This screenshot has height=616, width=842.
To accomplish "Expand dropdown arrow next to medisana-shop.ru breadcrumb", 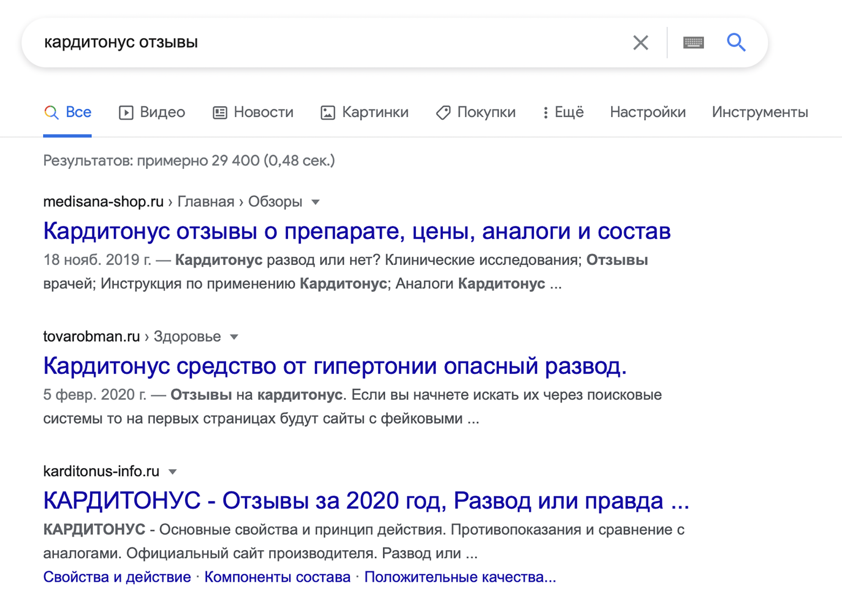I will coord(315,202).
